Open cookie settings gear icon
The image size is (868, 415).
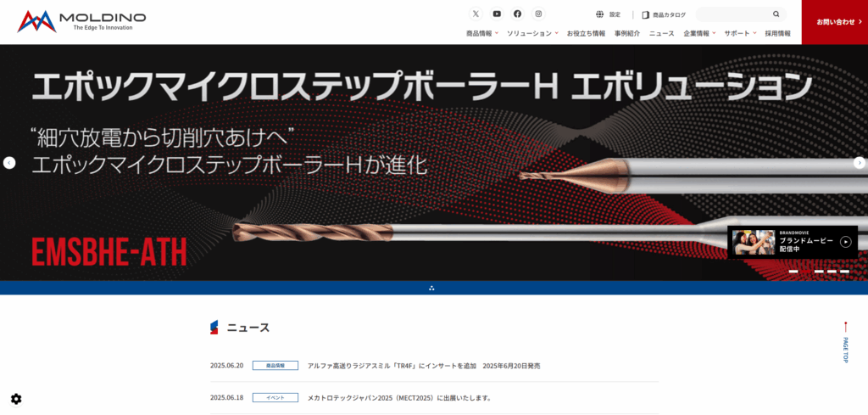coord(16,399)
